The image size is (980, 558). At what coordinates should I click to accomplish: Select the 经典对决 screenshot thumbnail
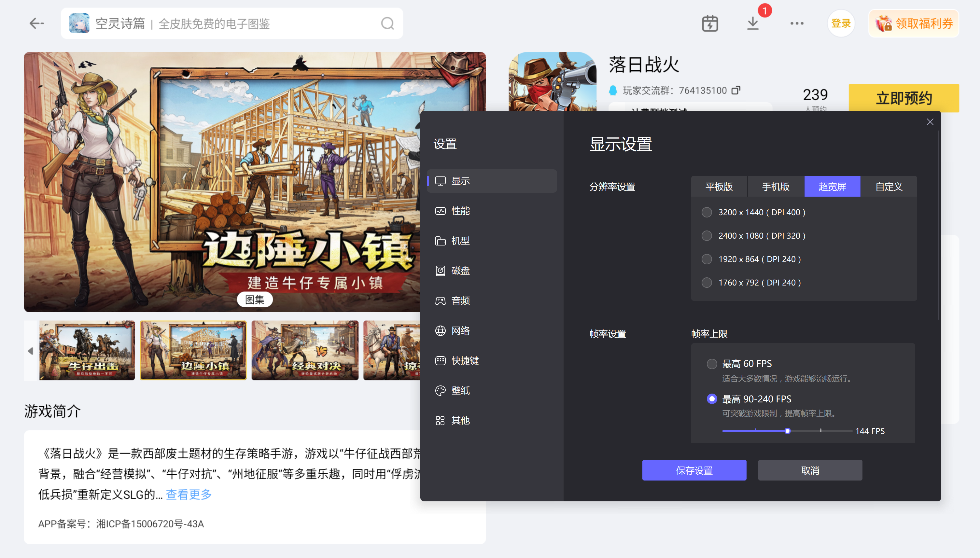coord(305,351)
